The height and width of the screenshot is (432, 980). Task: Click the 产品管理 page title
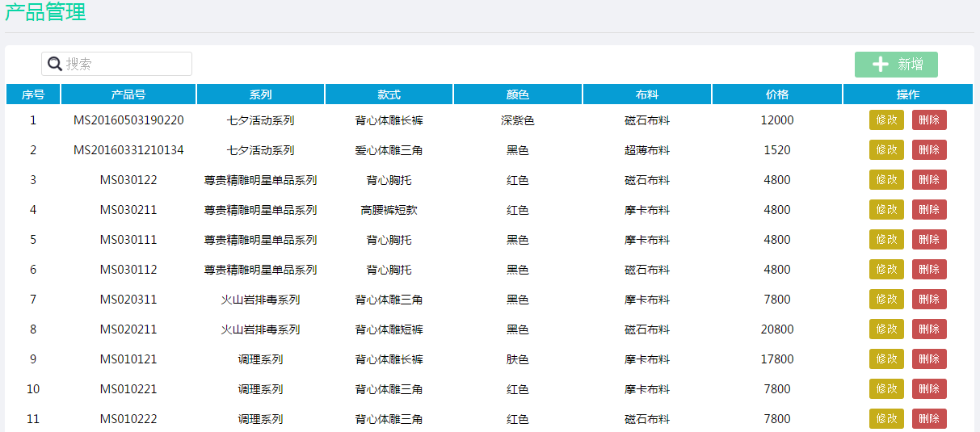click(x=45, y=12)
